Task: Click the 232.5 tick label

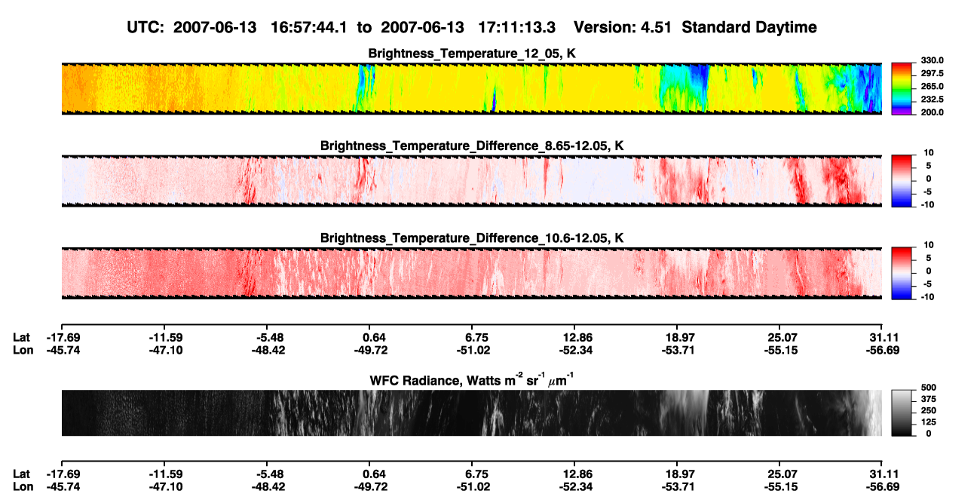Action: tap(933, 100)
